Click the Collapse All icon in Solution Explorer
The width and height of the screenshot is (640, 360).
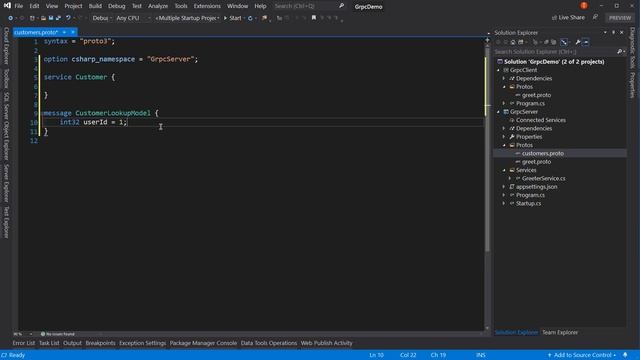pyautogui.click(x=546, y=42)
